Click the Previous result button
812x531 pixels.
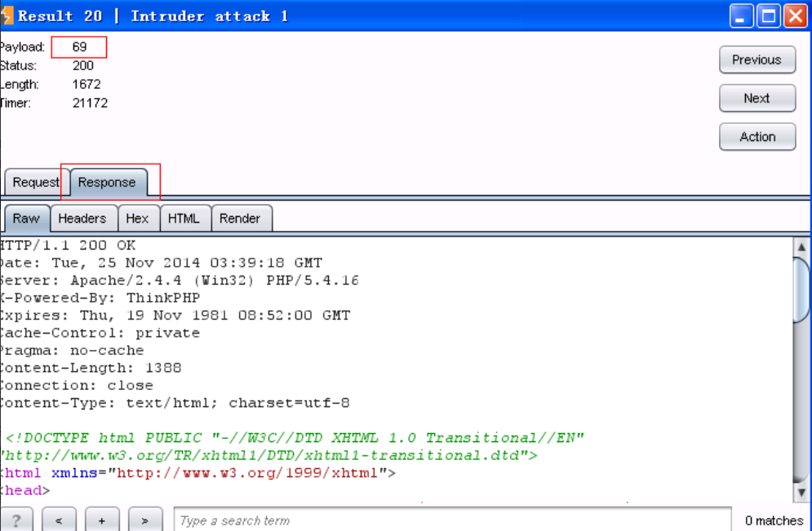(x=757, y=60)
